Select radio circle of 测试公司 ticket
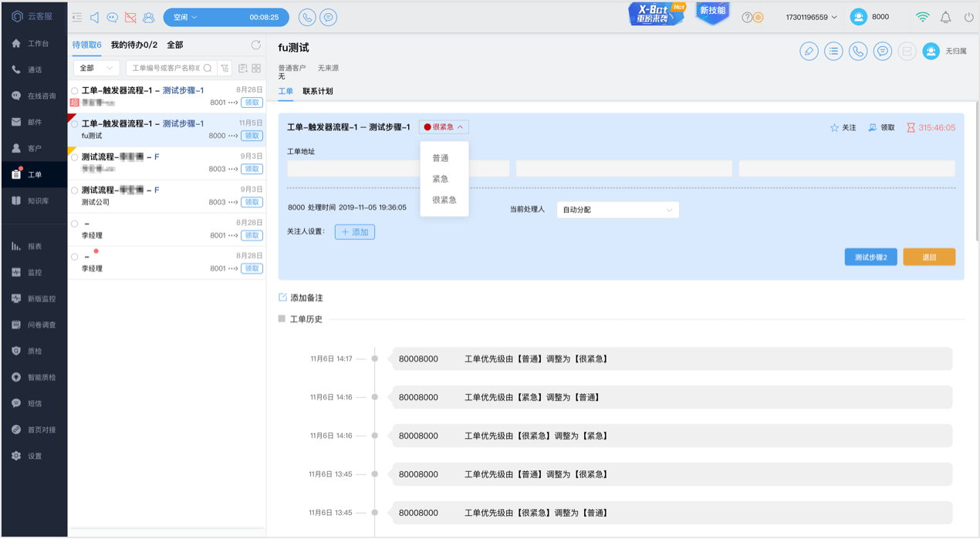The height and width of the screenshot is (539, 980). coord(75,190)
